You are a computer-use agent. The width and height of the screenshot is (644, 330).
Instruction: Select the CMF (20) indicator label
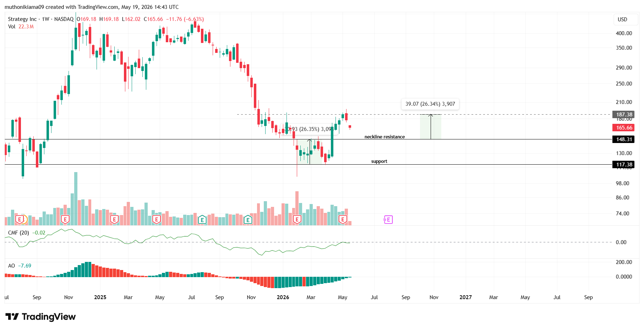pyautogui.click(x=18, y=233)
